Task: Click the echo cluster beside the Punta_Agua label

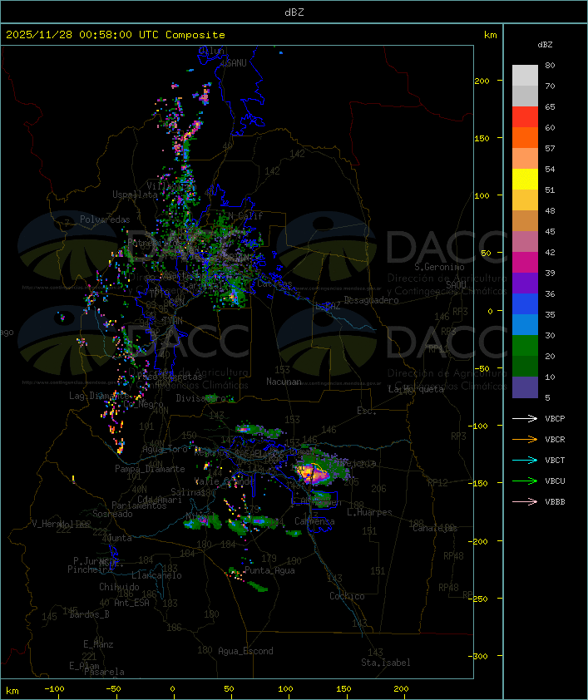Action: [236, 574]
